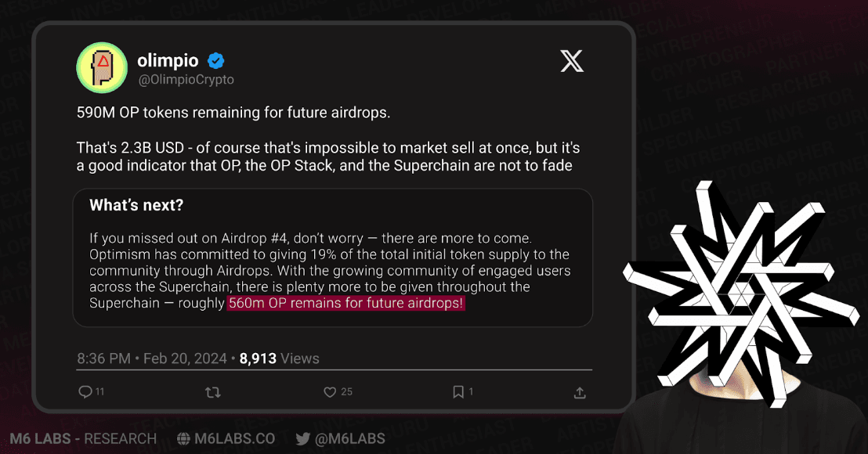Open olimpio's profile avatar
This screenshot has width=868, height=454.
coord(102,68)
